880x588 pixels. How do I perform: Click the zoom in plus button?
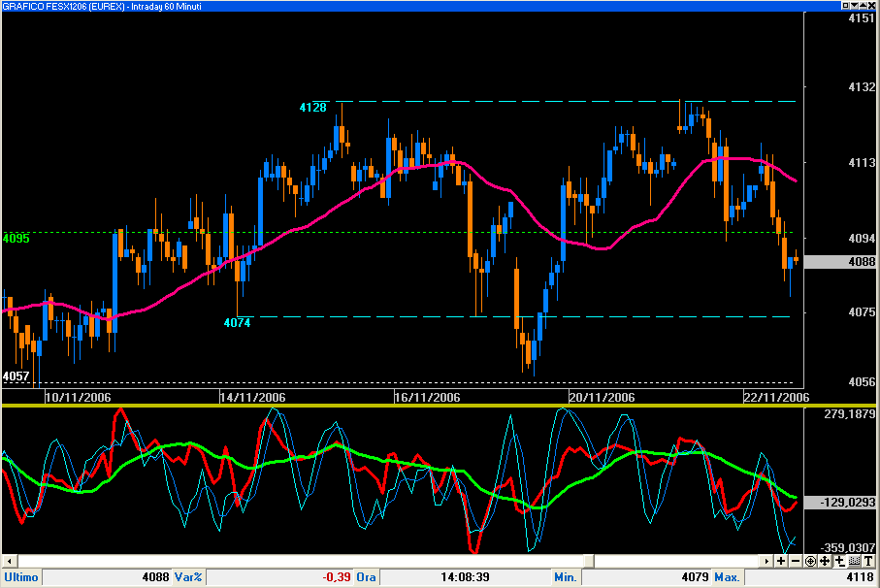(781, 561)
